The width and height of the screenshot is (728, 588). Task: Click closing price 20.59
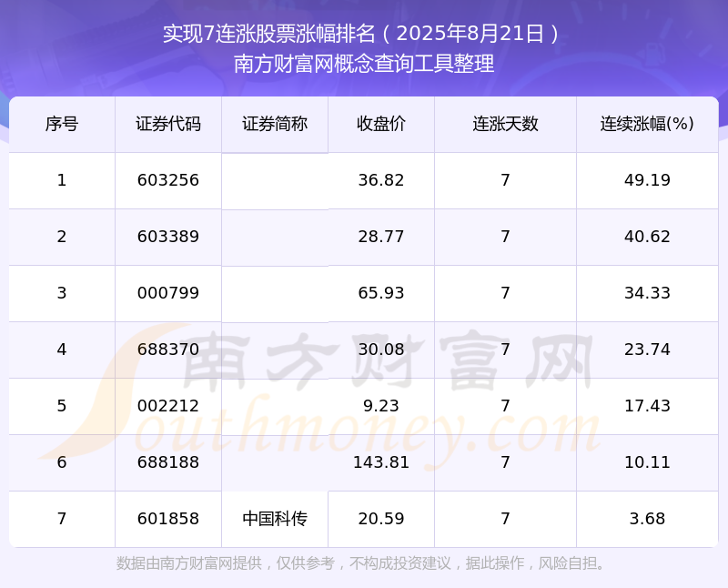click(381, 519)
